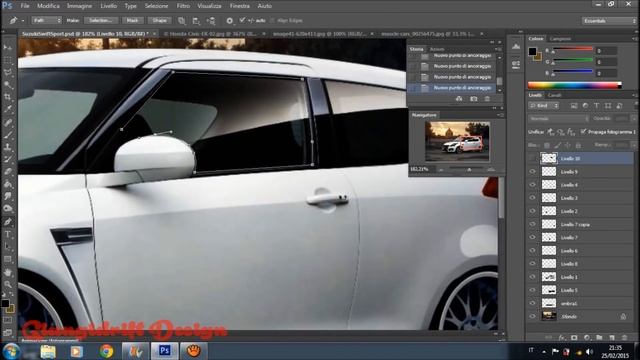Add a layer mask at Layers panel bottom
640x360 pixels.
574,338
